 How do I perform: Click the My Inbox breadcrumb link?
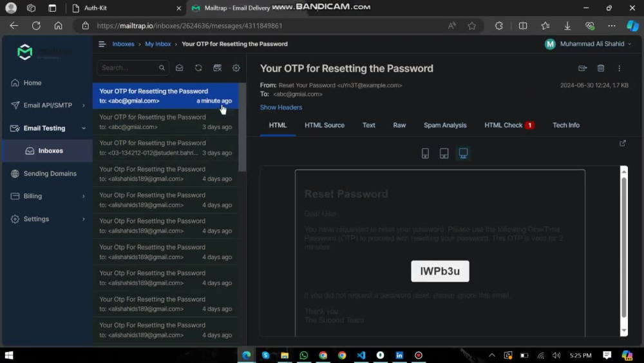[x=158, y=44]
